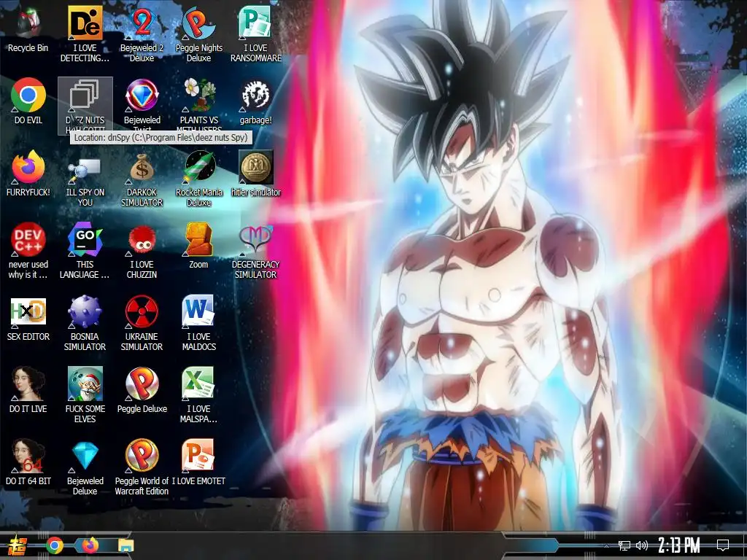Open the Bejeweled Twist desktop shortcut
Screen dimensions: 747x560
142,102
